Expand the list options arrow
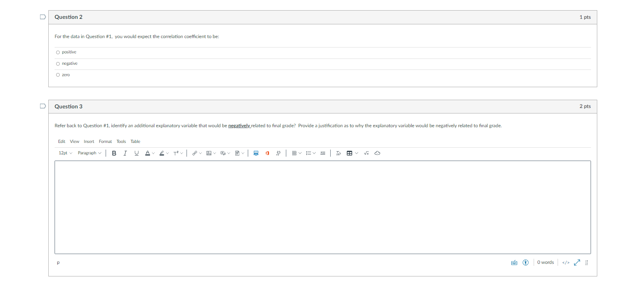This screenshot has height=289, width=644. (315, 153)
